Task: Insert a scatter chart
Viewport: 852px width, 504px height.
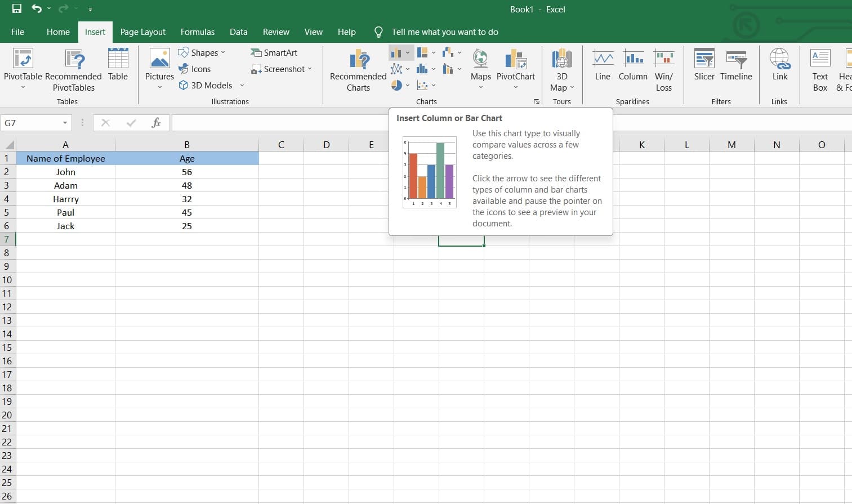Action: 422,86
